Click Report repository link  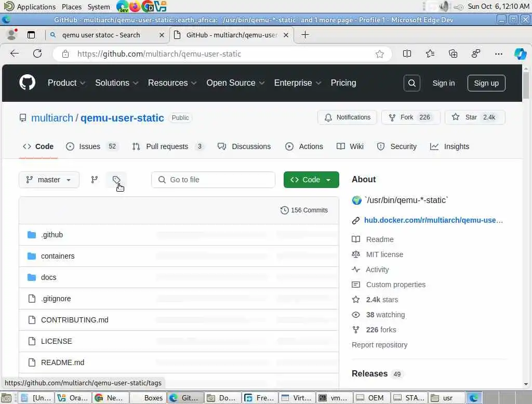pos(379,345)
